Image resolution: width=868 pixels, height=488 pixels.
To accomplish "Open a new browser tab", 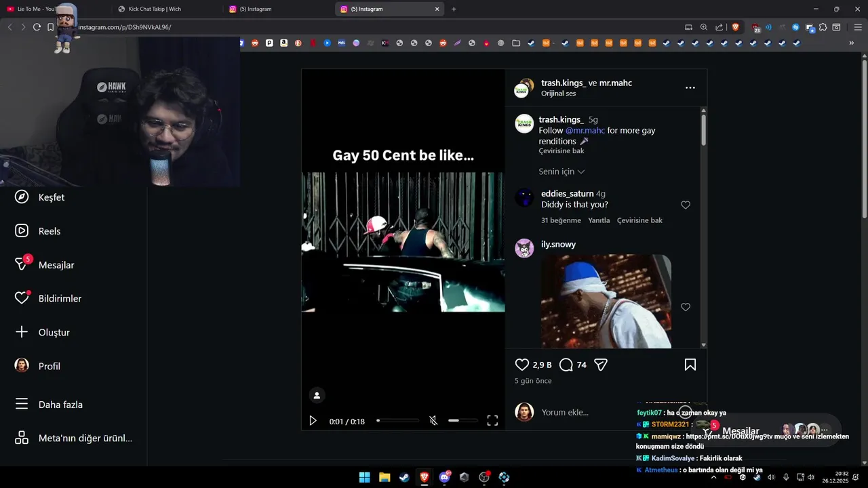I will click(454, 9).
